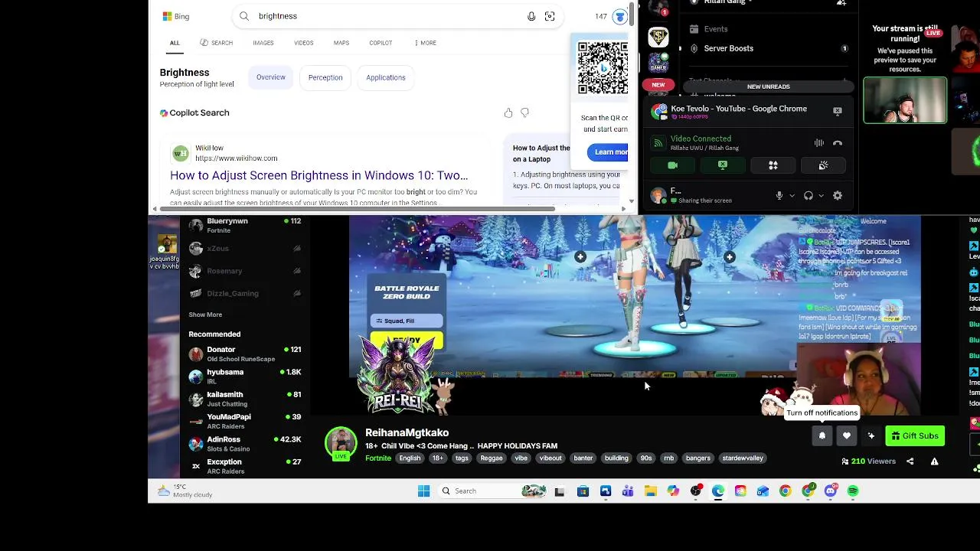Give thumbs down on Copilot Search result
Viewport: 980px width, 551px height.
524,113
